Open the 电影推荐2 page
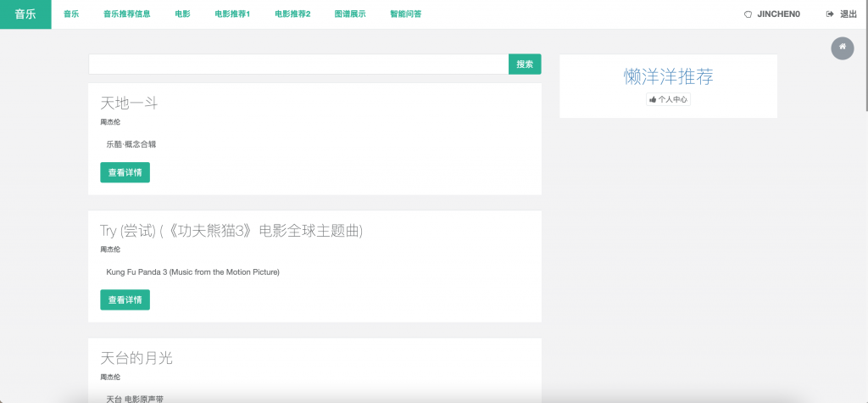868x403 pixels. click(x=292, y=14)
